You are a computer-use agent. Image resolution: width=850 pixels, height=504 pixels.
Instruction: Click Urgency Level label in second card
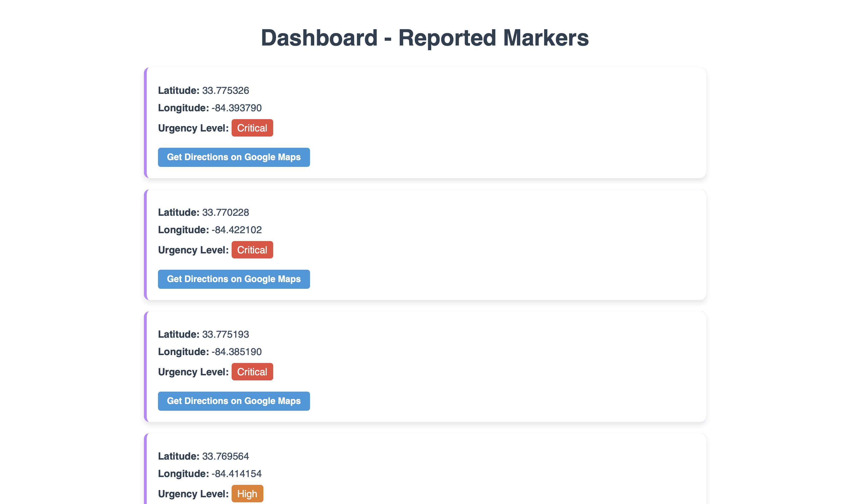[x=193, y=250]
